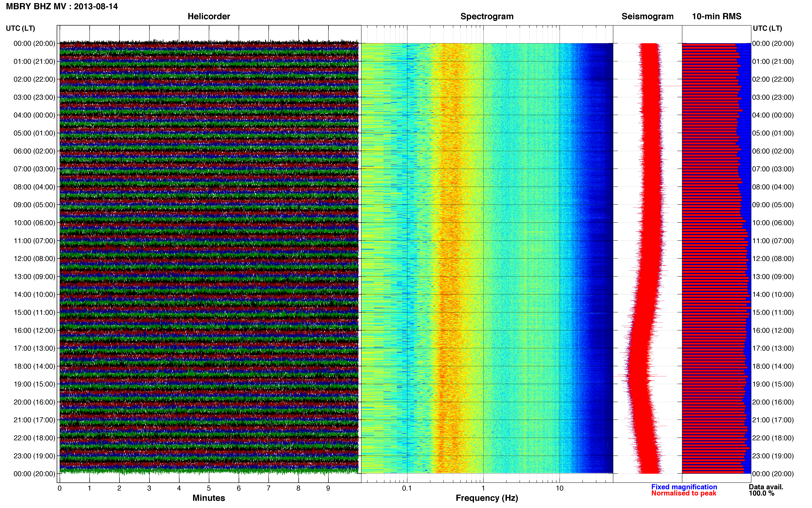
Task: Click the left '07:00 (03:00)' time label
Action: click(34, 169)
